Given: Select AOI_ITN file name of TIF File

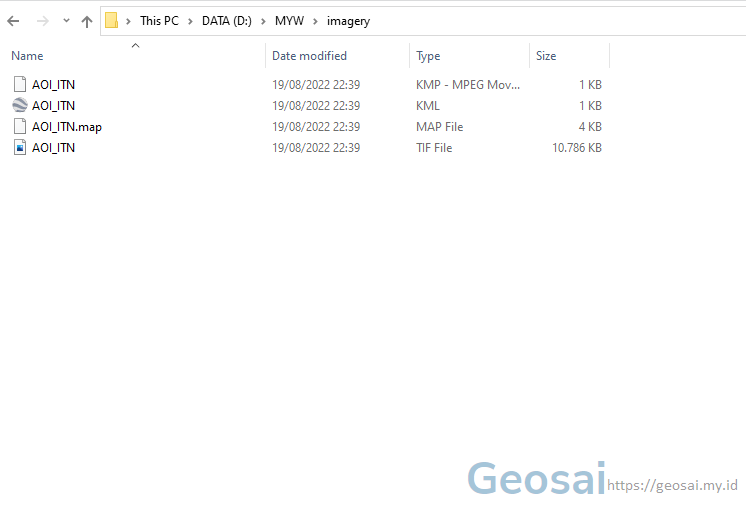Looking at the screenshot, I should click(x=53, y=148).
